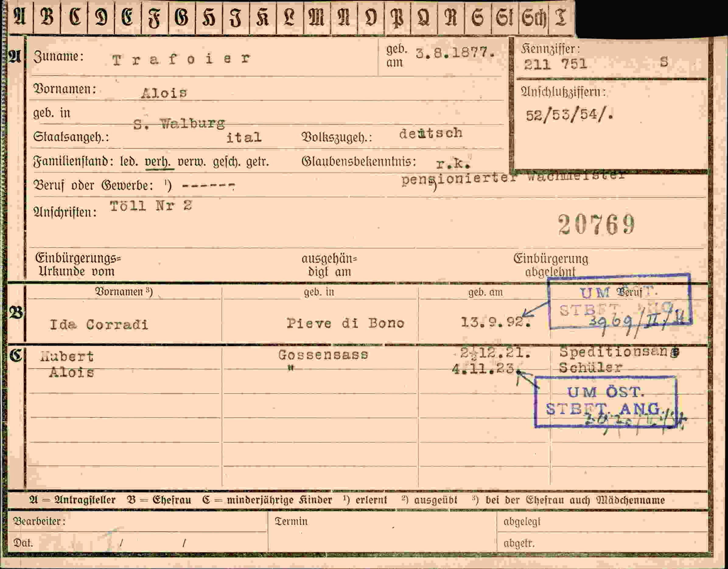
Task: Click the Vornamen value Alois of the applicant
Action: [x=164, y=93]
